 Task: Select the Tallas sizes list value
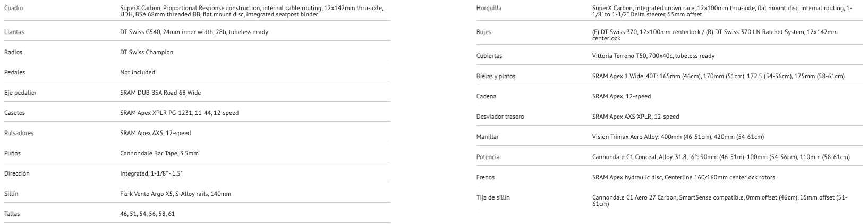coord(147,214)
